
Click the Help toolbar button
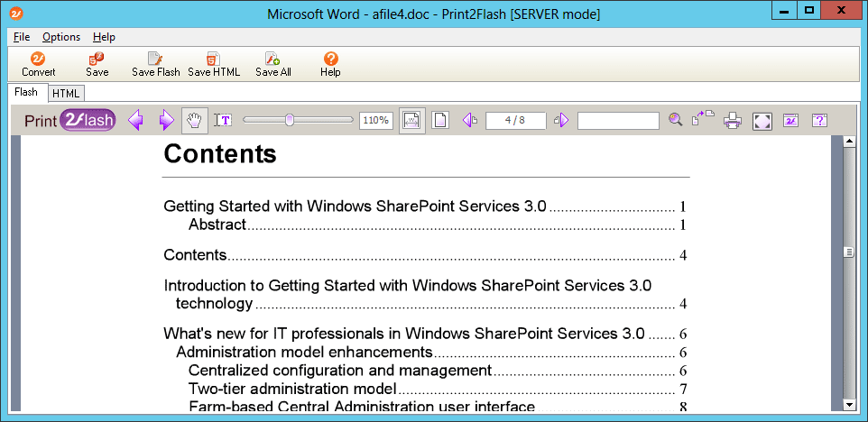[330, 64]
